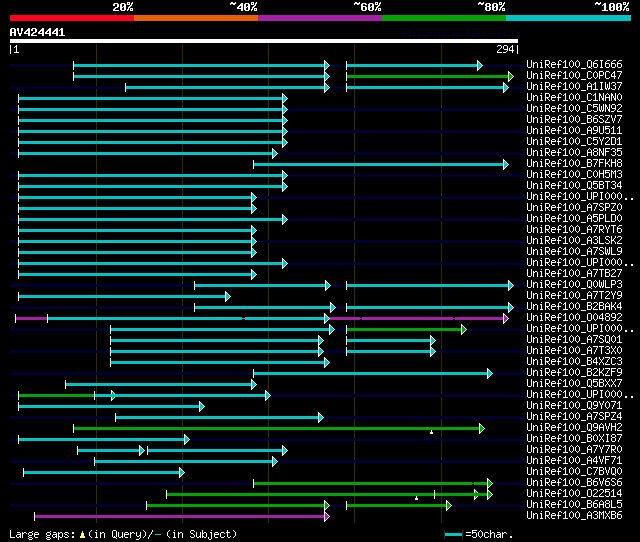Screen dimensions: 640x542
Task: Click the UniRef100_C0H5M3 label
Action: (574, 174)
